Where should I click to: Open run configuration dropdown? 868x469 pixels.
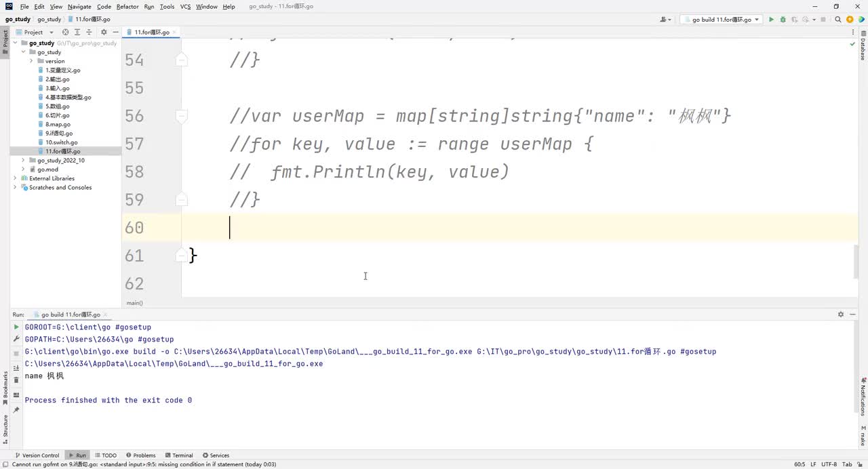point(721,20)
